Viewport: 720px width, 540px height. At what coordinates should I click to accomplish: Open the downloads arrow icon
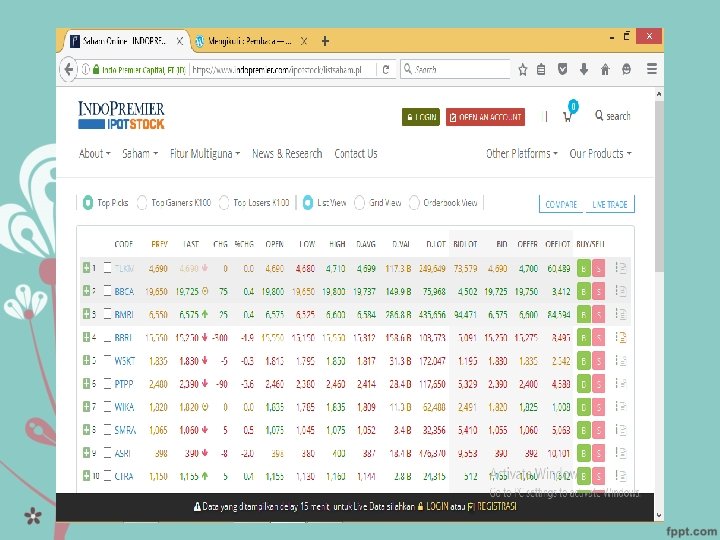pos(584,69)
